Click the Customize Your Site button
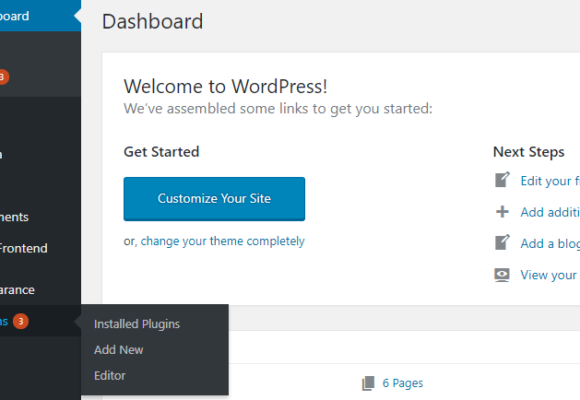The image size is (580, 400). pyautogui.click(x=214, y=199)
